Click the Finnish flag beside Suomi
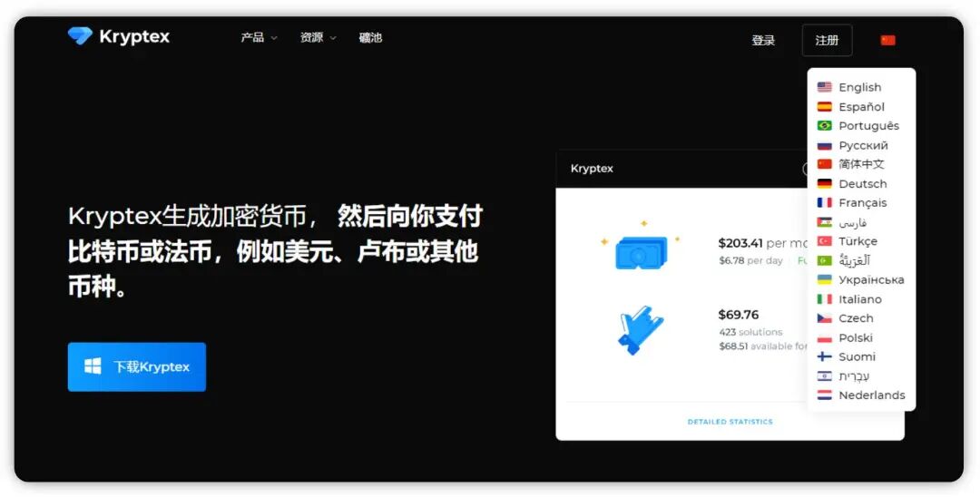This screenshot has width=980, height=497. tap(824, 356)
